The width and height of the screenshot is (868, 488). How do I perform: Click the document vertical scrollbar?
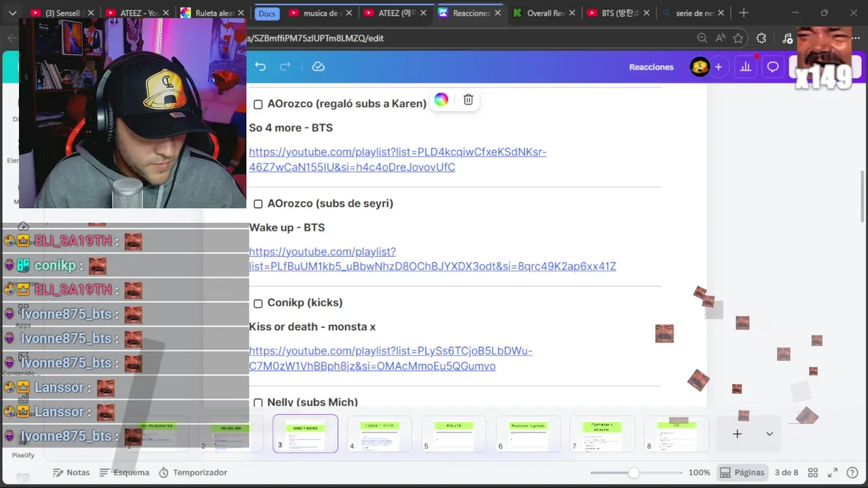click(863, 197)
